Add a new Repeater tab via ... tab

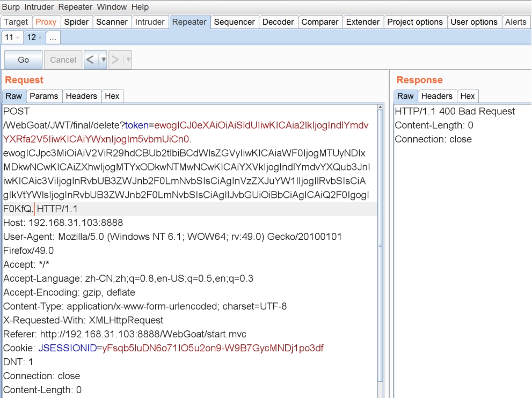53,38
